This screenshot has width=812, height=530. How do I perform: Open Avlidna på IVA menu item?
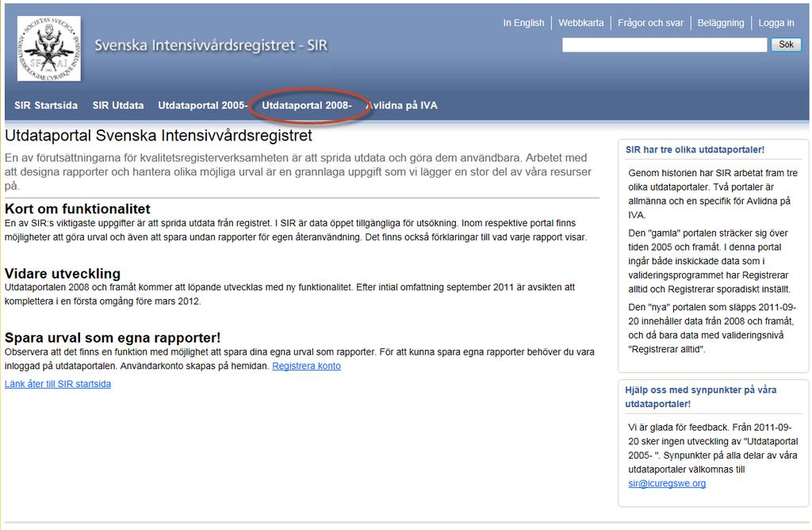click(402, 106)
